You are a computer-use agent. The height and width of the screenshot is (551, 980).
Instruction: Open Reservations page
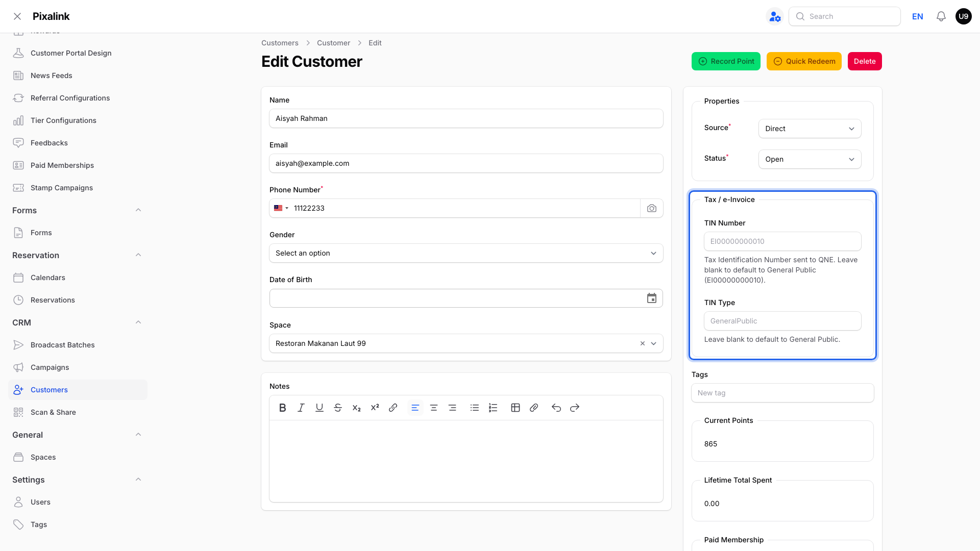click(x=78, y=300)
